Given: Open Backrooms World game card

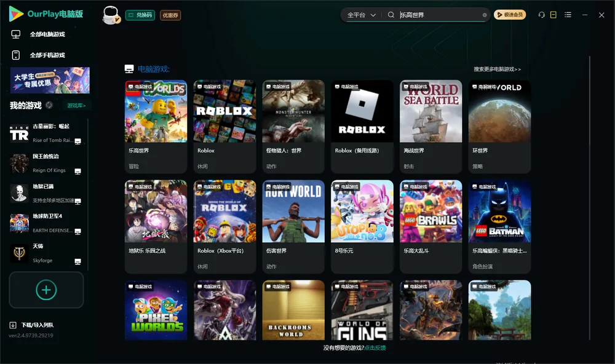Looking at the screenshot, I should click(293, 310).
